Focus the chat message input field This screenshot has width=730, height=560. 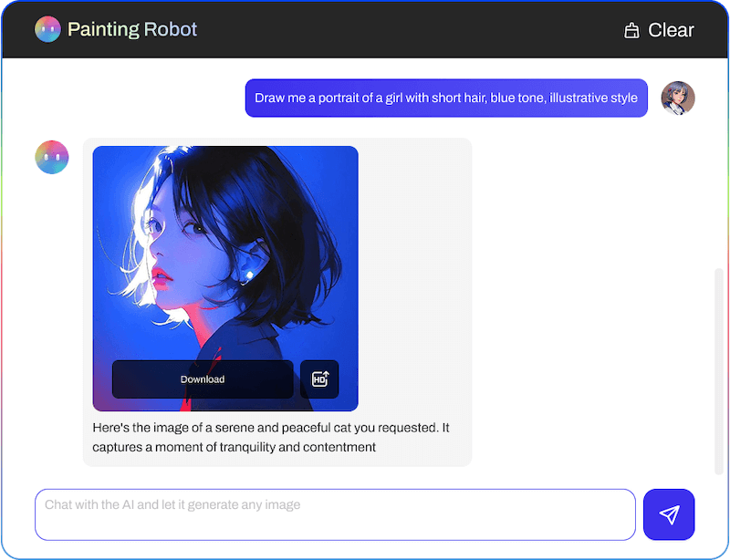(335, 514)
